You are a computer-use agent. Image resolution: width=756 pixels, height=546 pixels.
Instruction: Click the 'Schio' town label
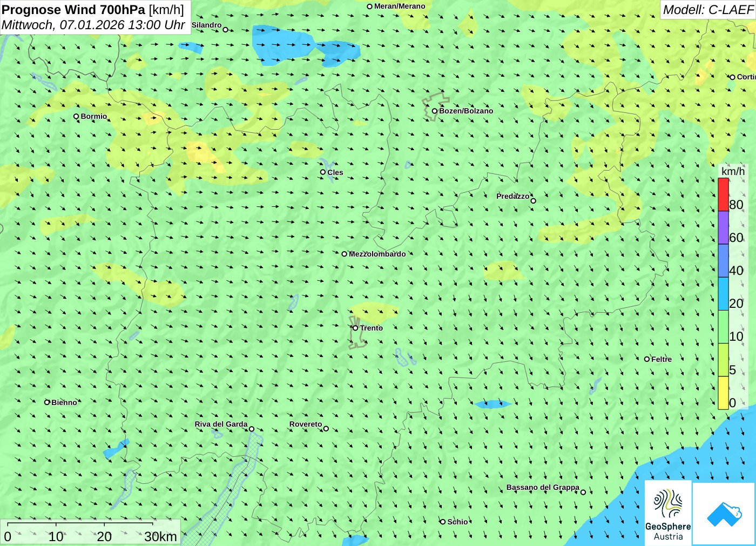(457, 522)
